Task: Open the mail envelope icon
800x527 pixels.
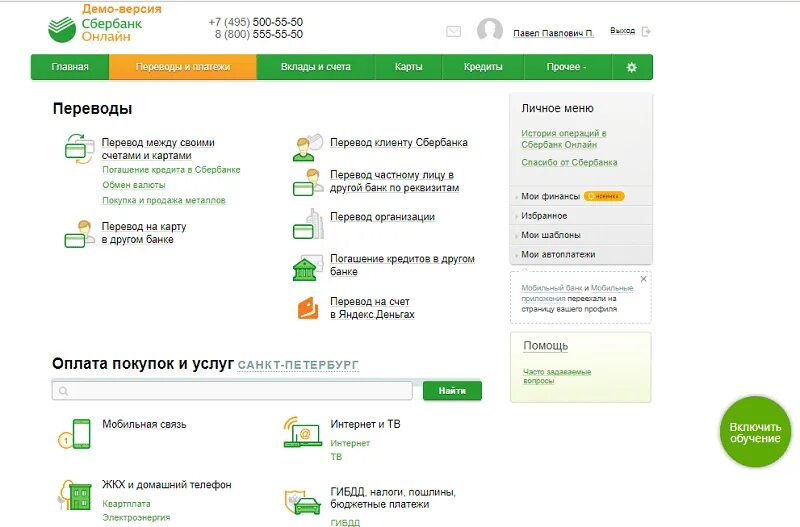Action: pos(454,32)
